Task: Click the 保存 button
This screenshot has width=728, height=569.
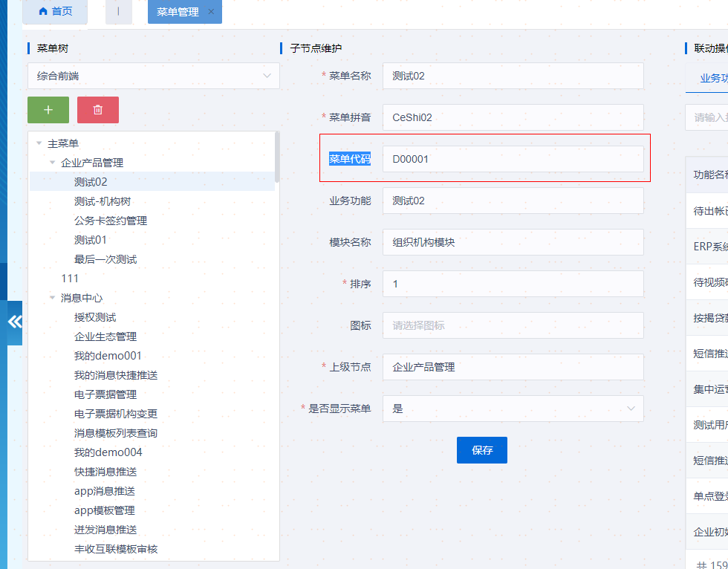Action: tap(481, 450)
